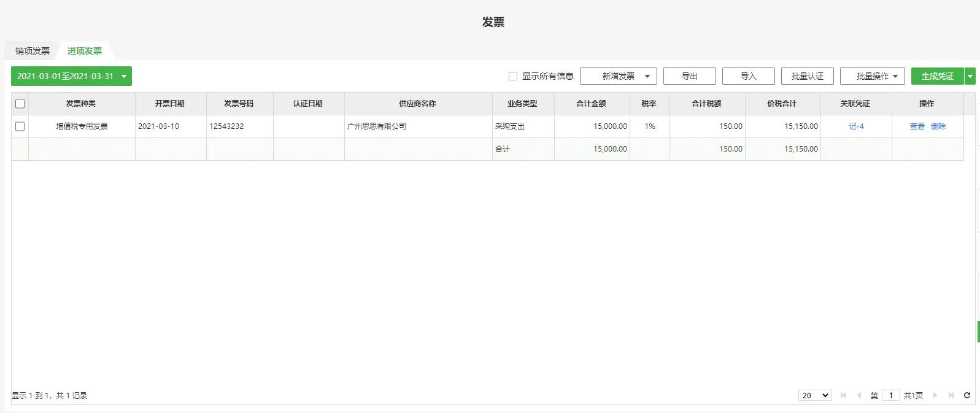Expand the arrow beside 生成凭证
980x413 pixels.
click(x=970, y=76)
